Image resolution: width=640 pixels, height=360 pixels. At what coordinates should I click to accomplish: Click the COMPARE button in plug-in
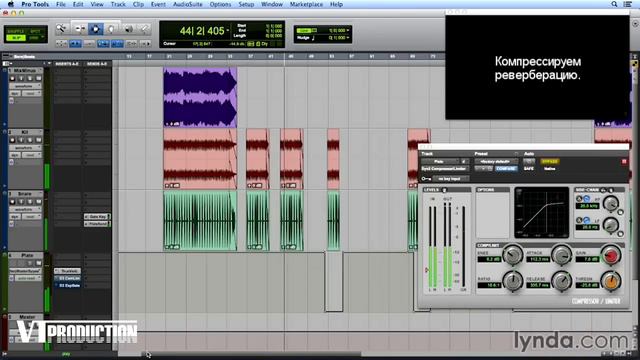pos(506,169)
